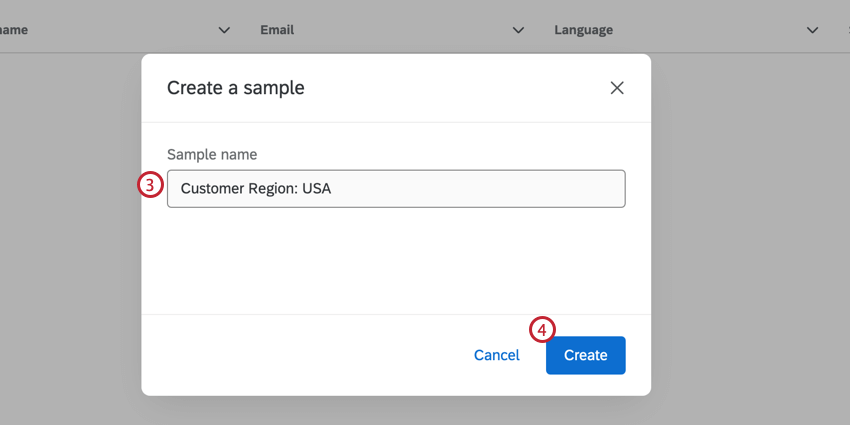Click the step 4 circle marker
850x425 pixels.
(541, 329)
